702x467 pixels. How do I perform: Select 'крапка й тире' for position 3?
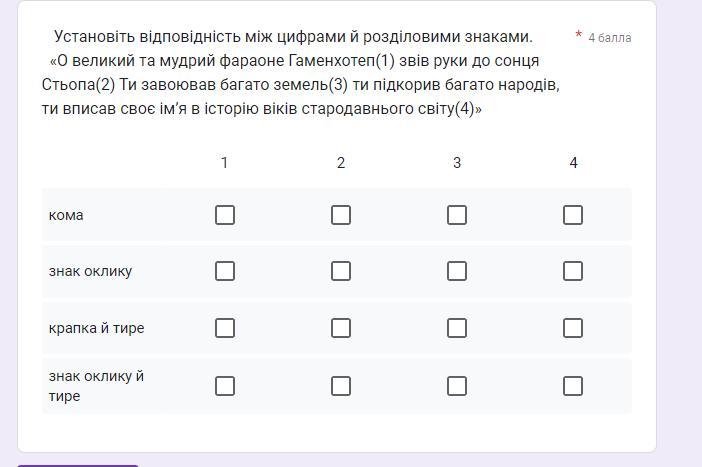point(457,328)
